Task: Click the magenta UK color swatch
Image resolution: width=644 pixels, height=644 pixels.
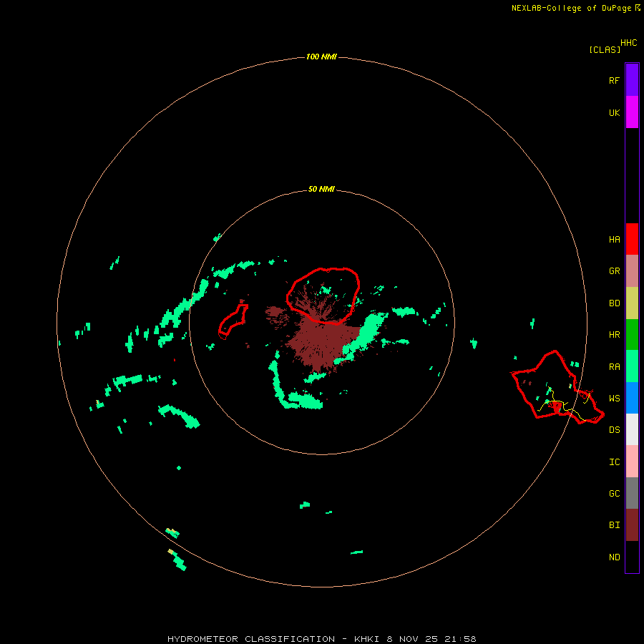Action: tap(632, 112)
